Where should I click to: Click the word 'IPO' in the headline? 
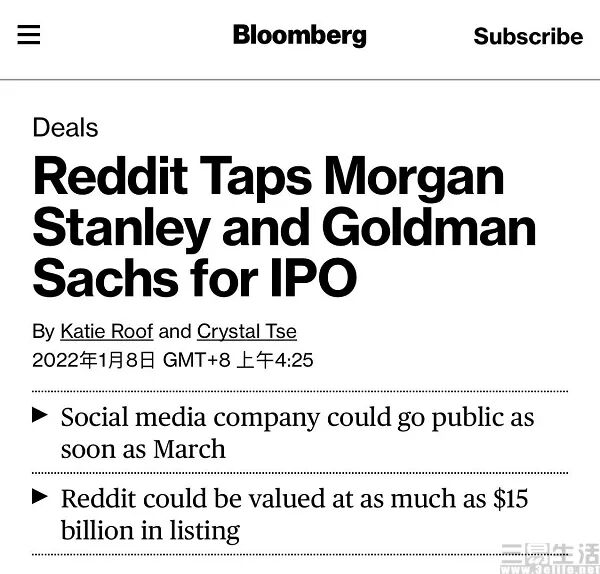313,277
